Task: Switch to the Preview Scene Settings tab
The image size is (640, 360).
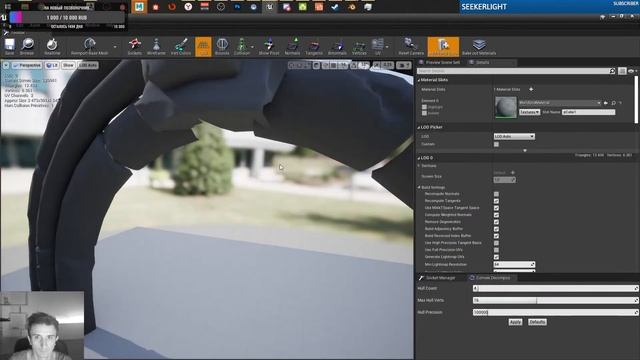Action: [439, 62]
